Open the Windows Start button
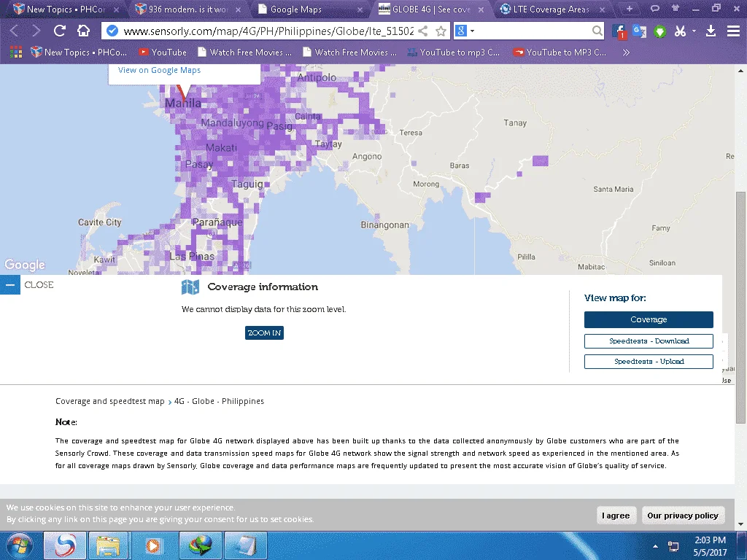Screen dimensions: 747x560 tap(20, 545)
